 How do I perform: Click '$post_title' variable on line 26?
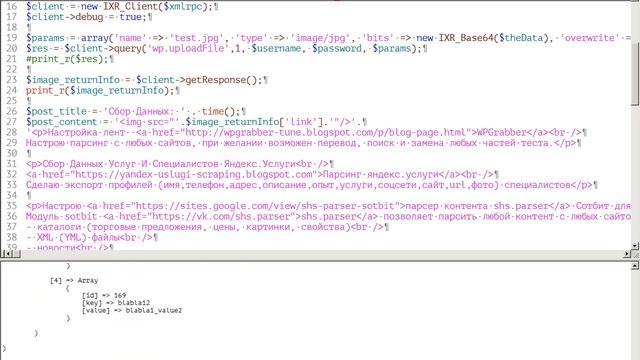tap(56, 111)
